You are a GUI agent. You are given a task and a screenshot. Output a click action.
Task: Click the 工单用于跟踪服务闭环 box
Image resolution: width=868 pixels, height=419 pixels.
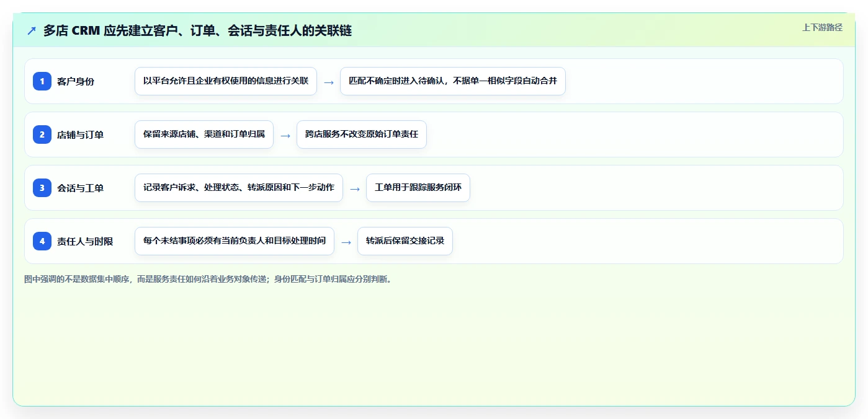click(418, 188)
